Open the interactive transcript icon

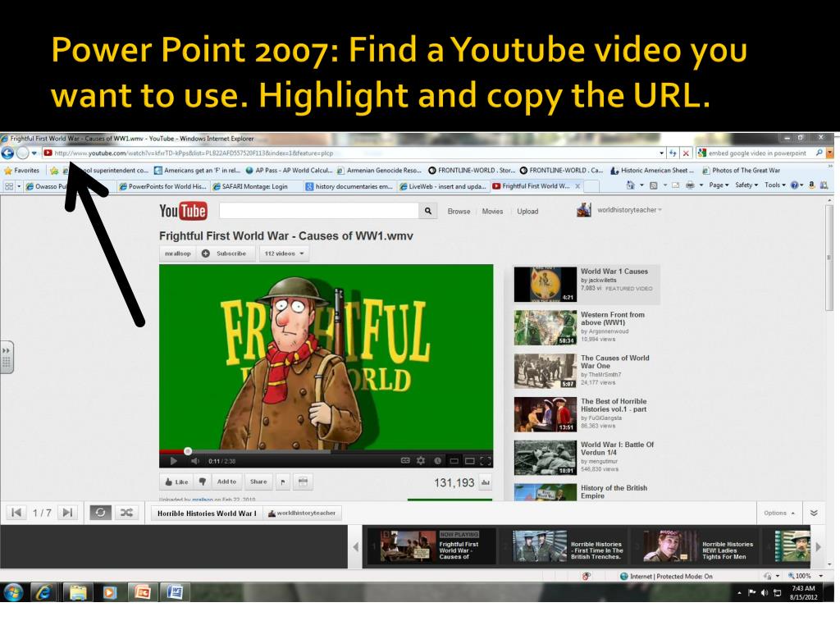303,482
